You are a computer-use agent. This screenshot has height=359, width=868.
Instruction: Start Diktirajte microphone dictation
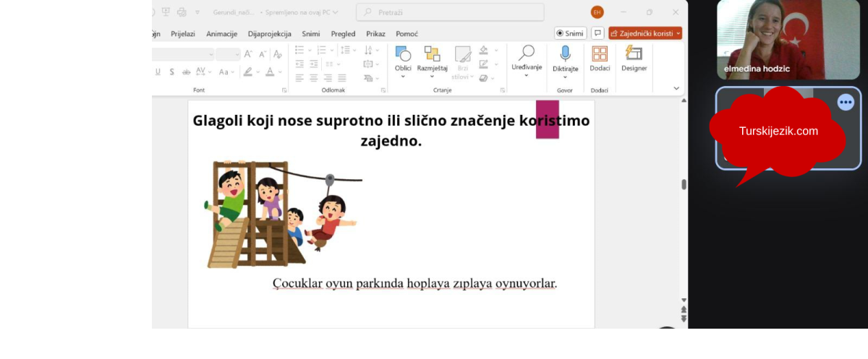point(565,54)
